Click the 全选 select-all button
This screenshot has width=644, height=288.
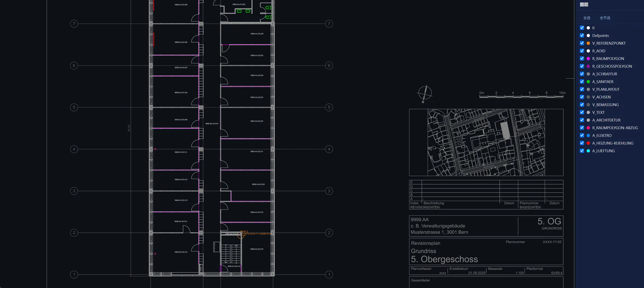click(587, 18)
